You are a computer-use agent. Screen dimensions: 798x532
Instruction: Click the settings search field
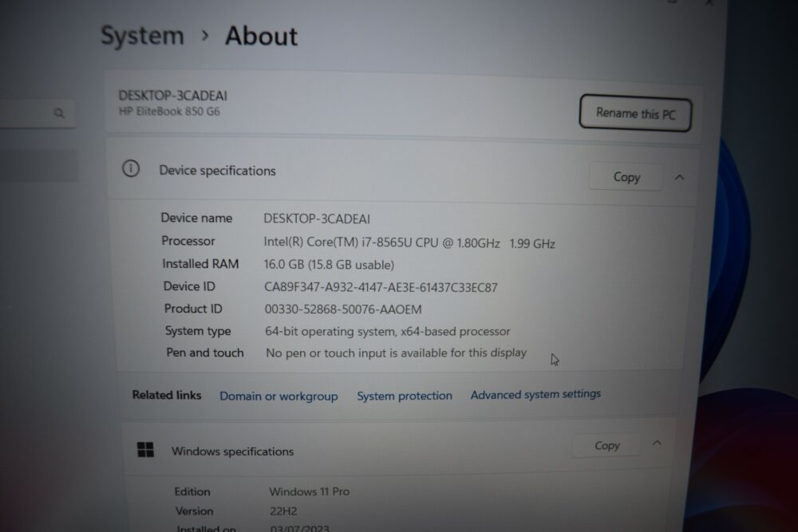click(x=38, y=112)
